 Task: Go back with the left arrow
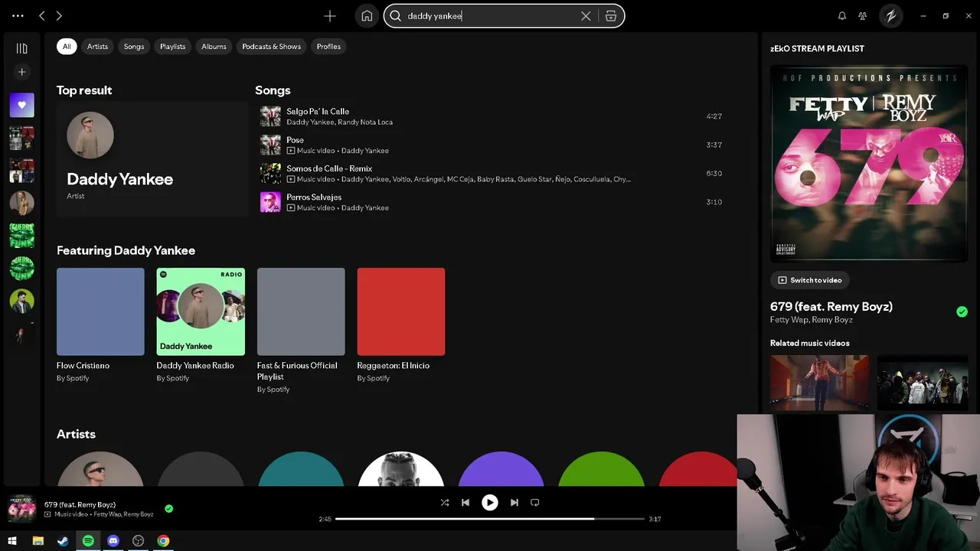tap(42, 15)
